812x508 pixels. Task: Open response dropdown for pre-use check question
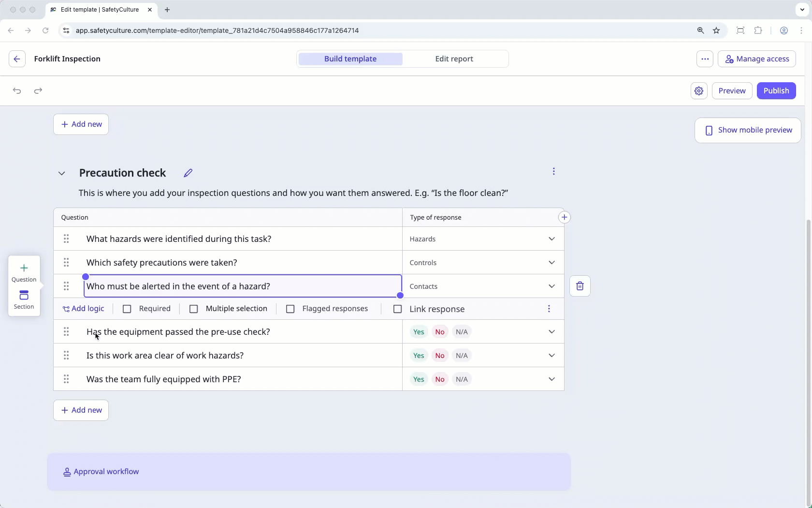coord(551,332)
